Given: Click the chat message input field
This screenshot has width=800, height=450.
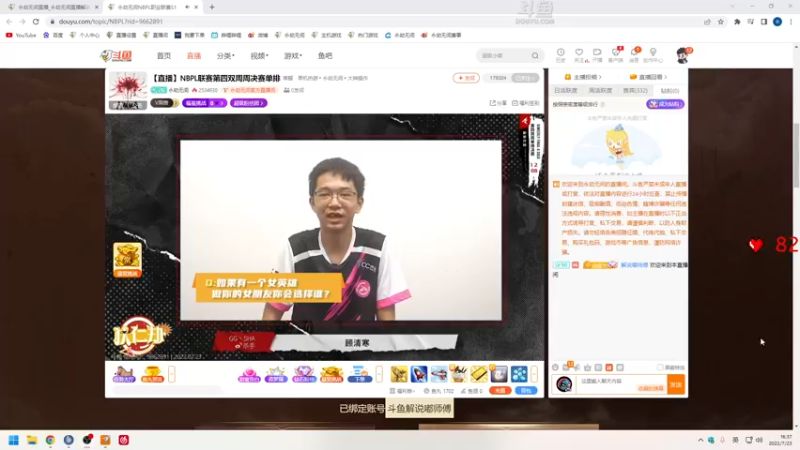Looking at the screenshot, I should [621, 384].
